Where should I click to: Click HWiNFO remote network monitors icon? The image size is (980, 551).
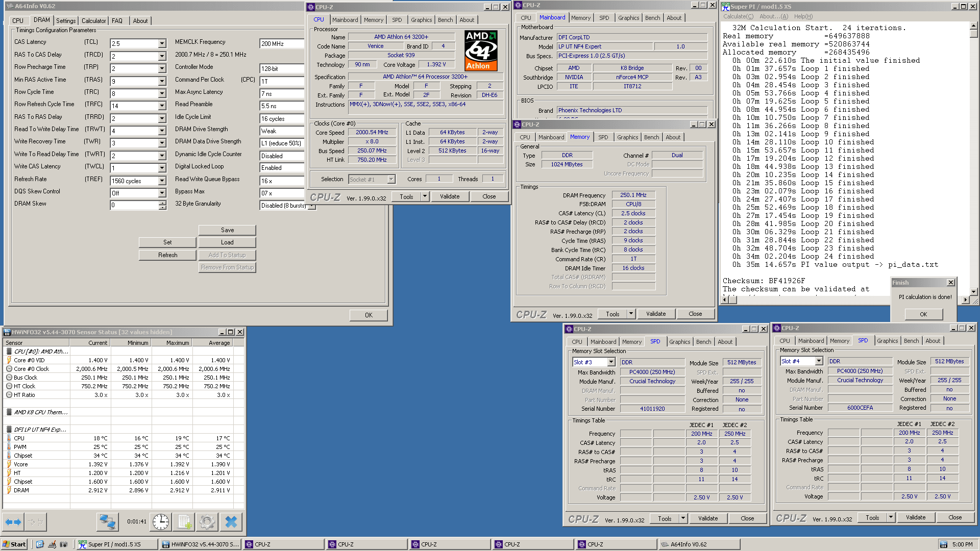tap(108, 522)
